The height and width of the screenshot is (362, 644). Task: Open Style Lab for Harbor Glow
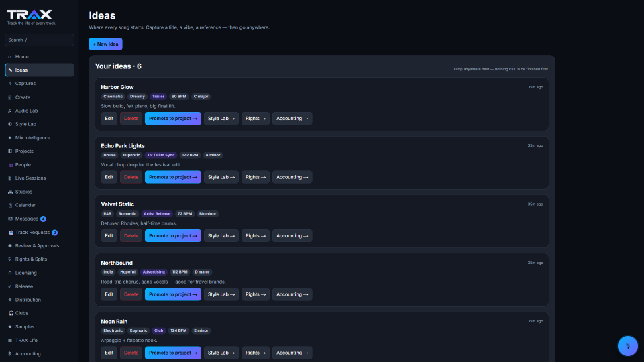point(221,119)
